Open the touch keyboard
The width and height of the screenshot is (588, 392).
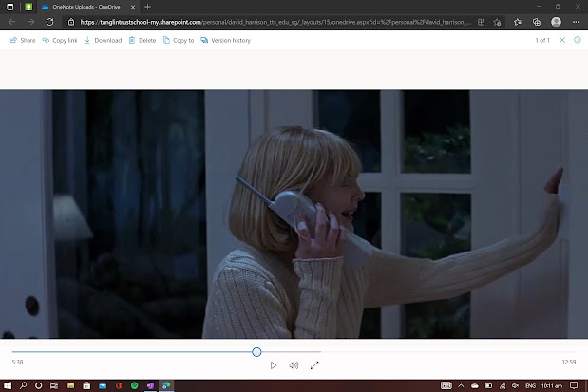click(446, 385)
